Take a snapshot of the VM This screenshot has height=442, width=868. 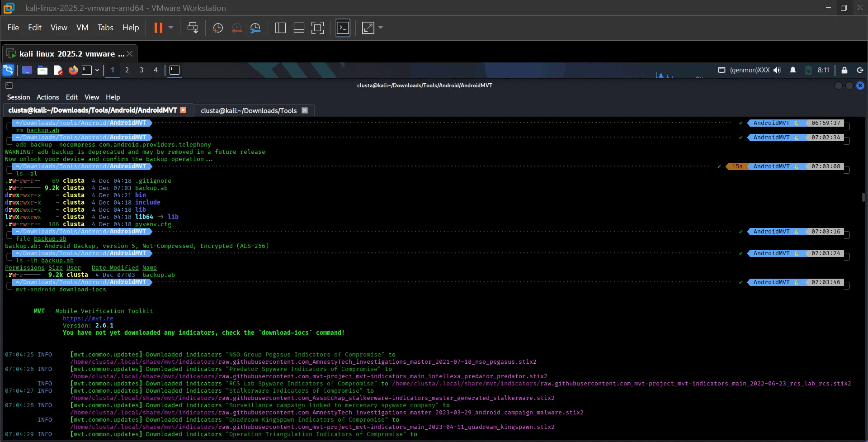(218, 28)
